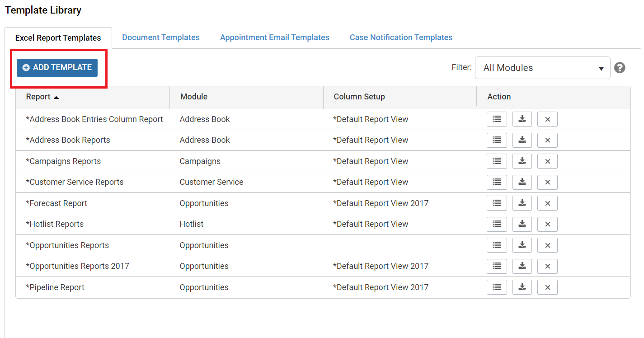
Task: Sort by the Report column header
Action: click(x=93, y=97)
